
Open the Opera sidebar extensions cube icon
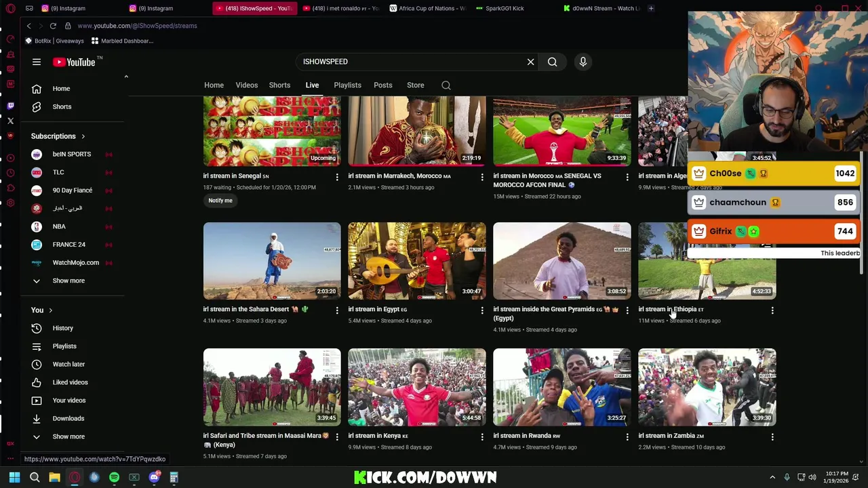tap(10, 188)
